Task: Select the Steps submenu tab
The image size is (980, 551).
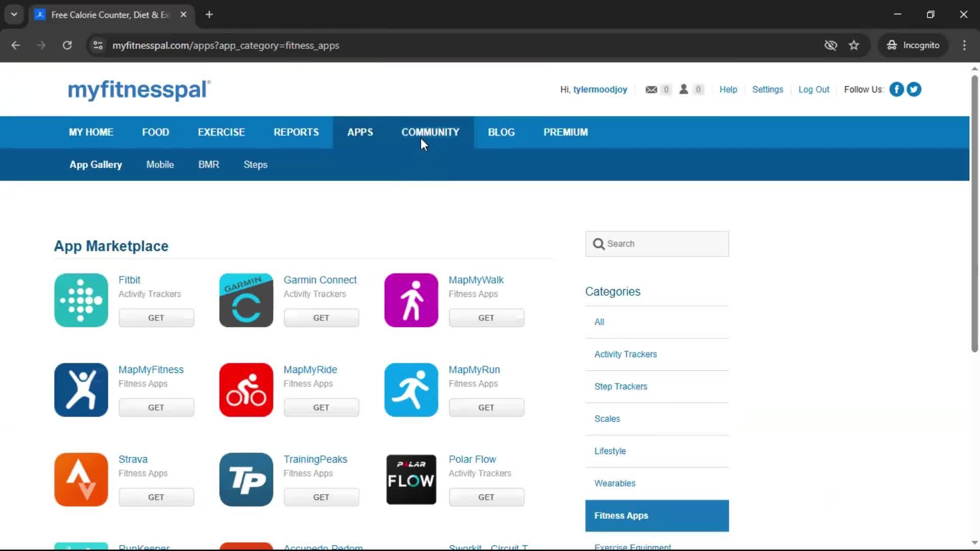Action: [x=255, y=165]
